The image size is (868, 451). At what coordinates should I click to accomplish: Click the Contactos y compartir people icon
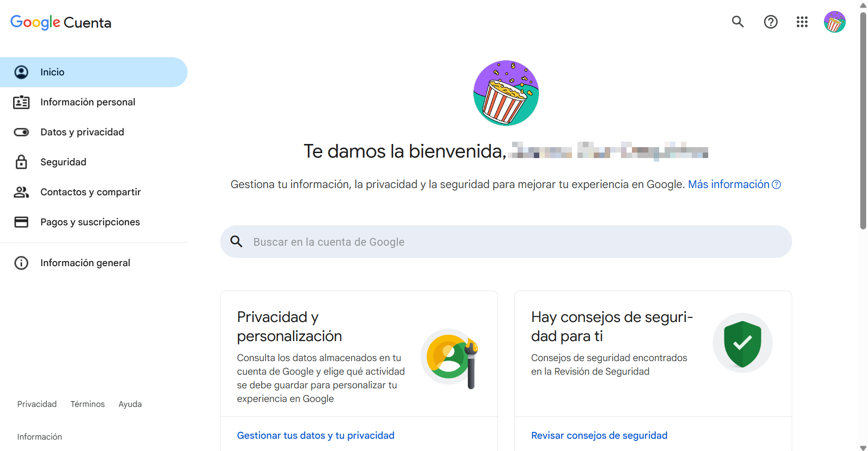tap(21, 192)
